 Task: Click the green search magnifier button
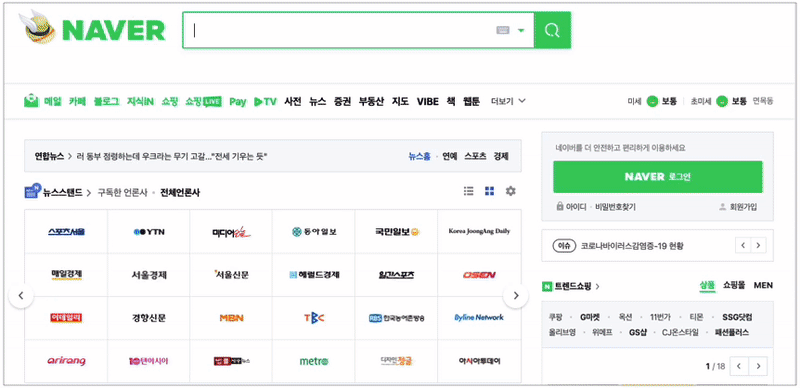pos(552,31)
